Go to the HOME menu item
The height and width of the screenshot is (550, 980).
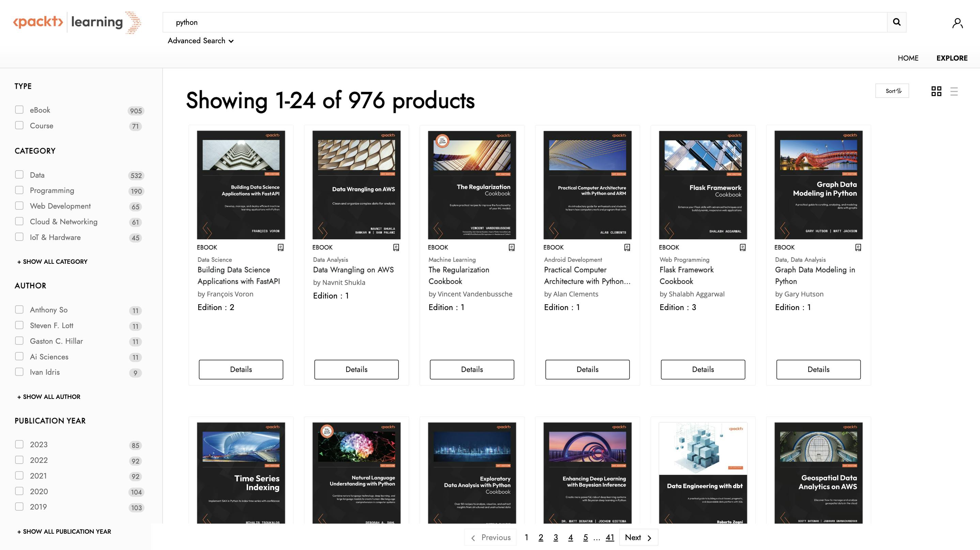point(908,58)
